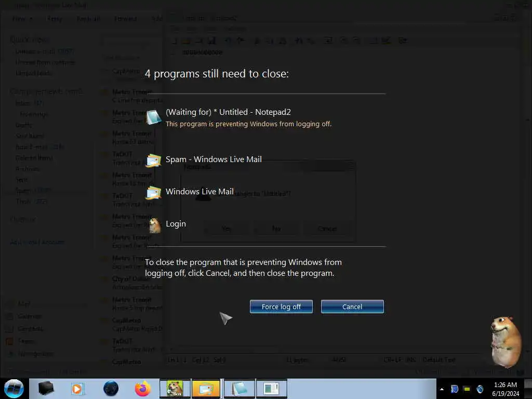Click the "Login" program entry text
Image resolution: width=532 pixels, height=399 pixels.
point(176,223)
